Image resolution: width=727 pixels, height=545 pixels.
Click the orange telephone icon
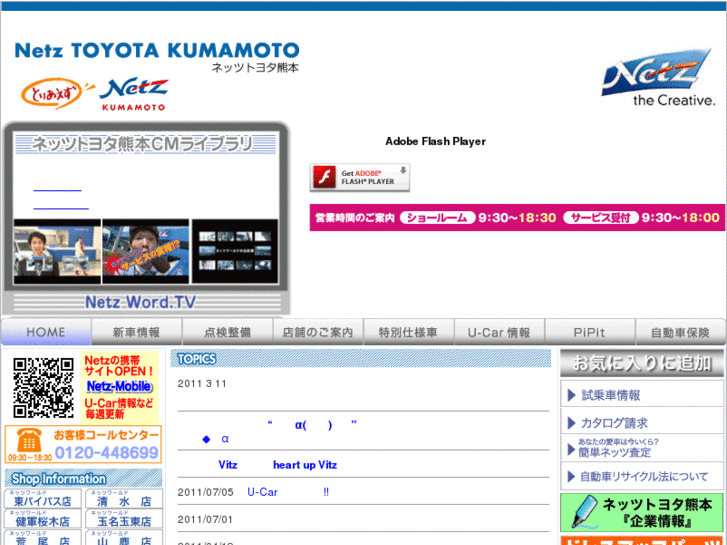[29, 441]
